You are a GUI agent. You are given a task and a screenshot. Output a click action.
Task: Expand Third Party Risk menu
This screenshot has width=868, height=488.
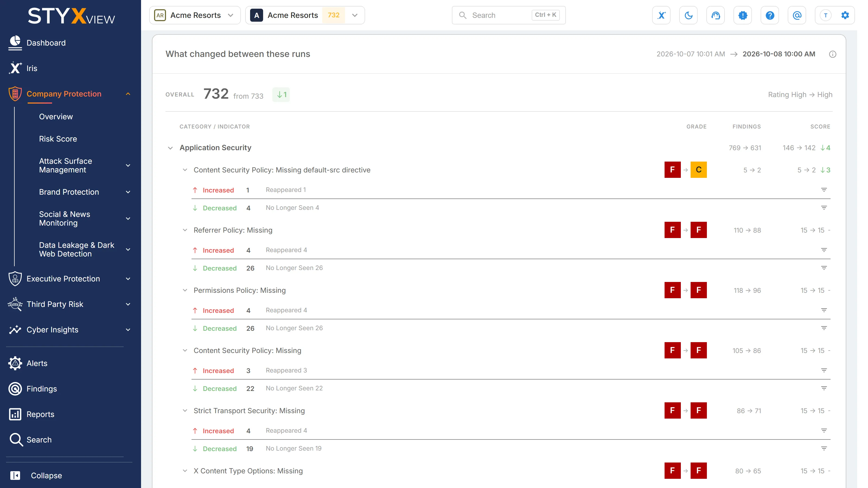click(128, 304)
